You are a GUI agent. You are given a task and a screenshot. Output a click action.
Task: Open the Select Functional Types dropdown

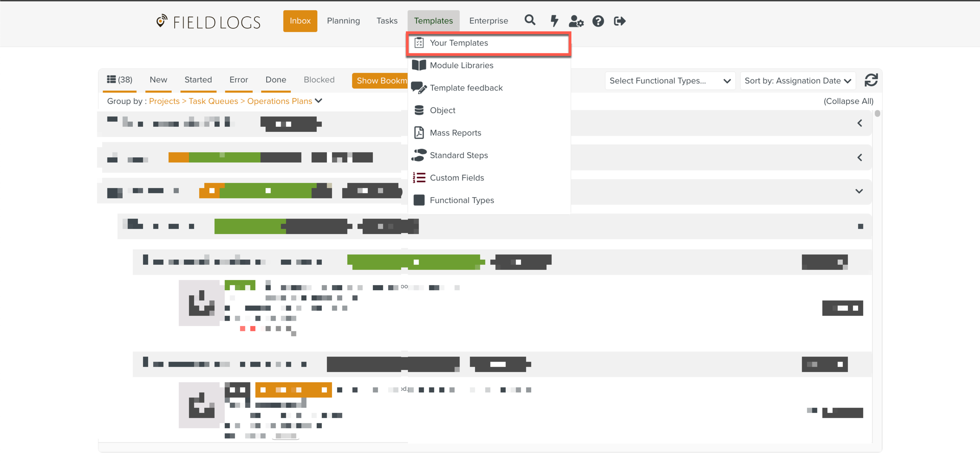670,81
